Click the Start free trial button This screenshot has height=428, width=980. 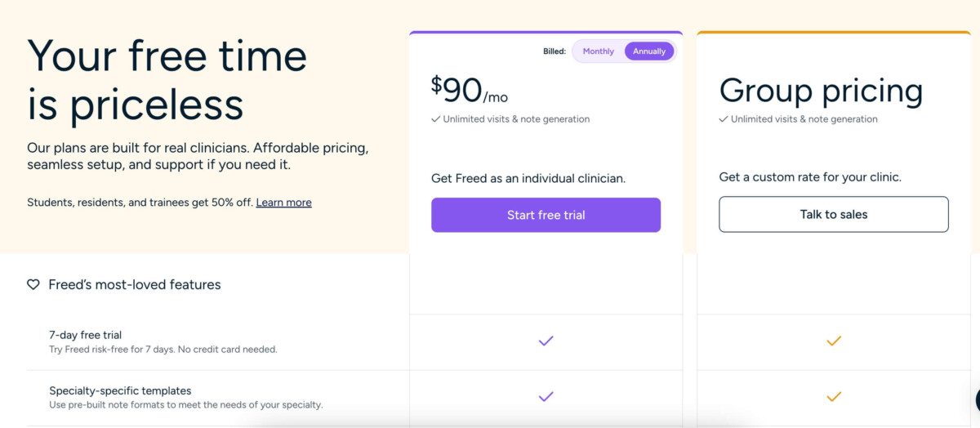click(x=546, y=215)
